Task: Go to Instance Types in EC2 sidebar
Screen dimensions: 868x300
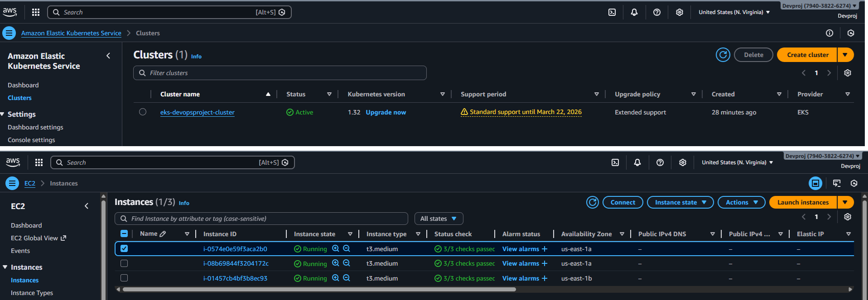Action: coord(32,293)
